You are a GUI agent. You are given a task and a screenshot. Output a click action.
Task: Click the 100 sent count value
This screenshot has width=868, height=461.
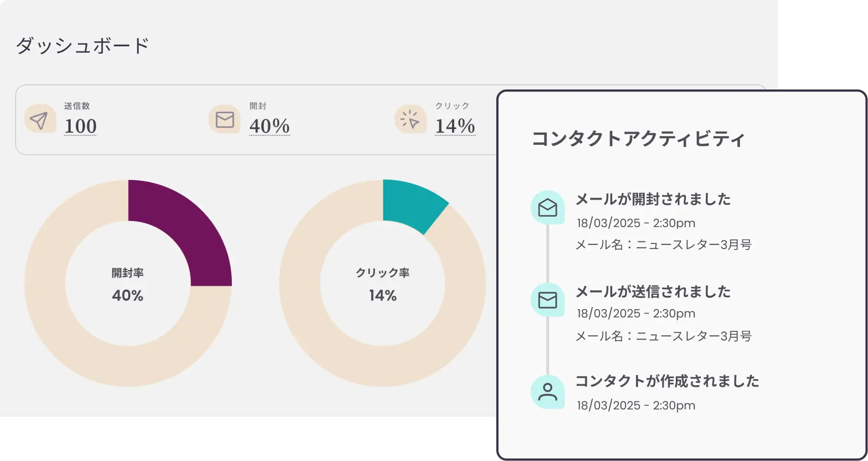click(80, 126)
